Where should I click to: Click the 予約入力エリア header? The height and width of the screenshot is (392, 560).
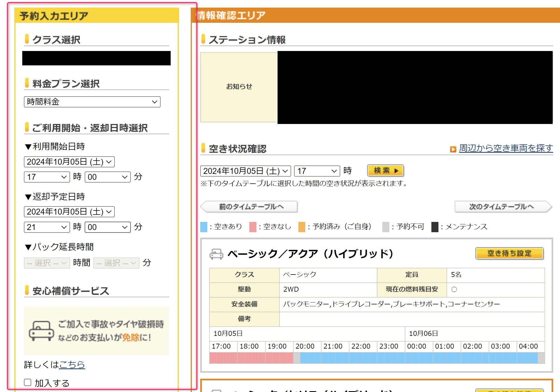[x=97, y=15]
